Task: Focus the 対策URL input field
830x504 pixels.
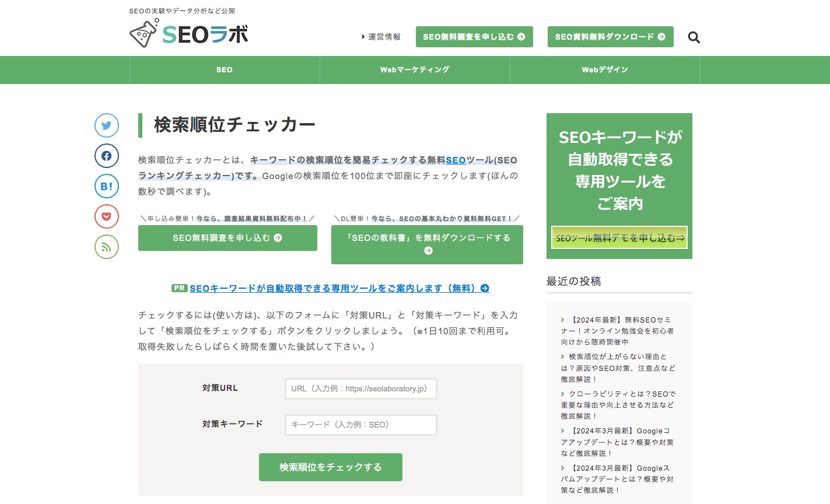Action: point(361,388)
